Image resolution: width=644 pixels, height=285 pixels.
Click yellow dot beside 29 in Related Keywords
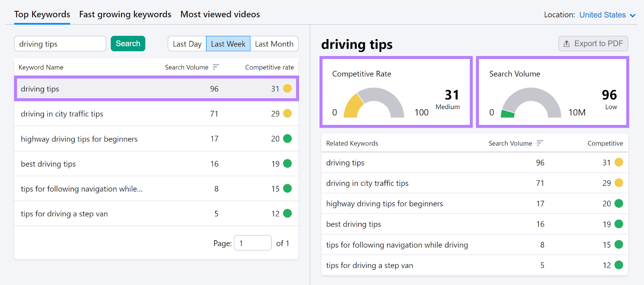point(619,183)
